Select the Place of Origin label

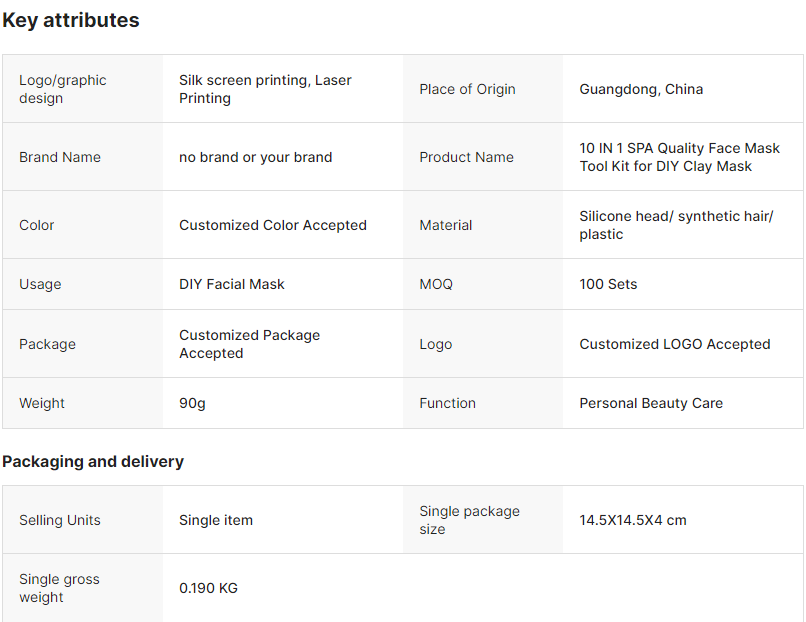pos(467,89)
